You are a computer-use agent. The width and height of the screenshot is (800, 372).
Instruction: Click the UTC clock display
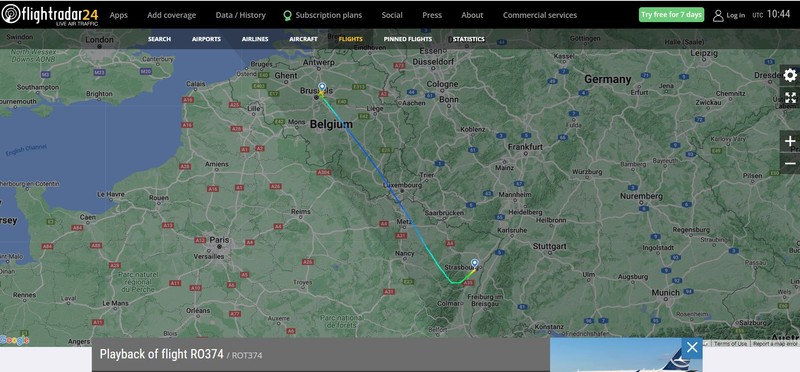(x=771, y=15)
